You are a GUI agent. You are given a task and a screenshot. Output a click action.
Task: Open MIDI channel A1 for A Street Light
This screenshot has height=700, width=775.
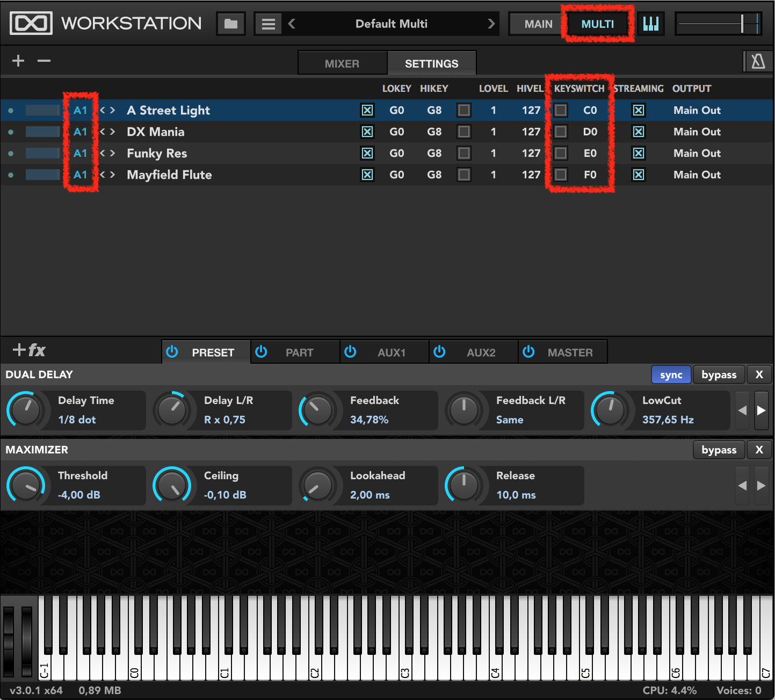click(x=80, y=110)
